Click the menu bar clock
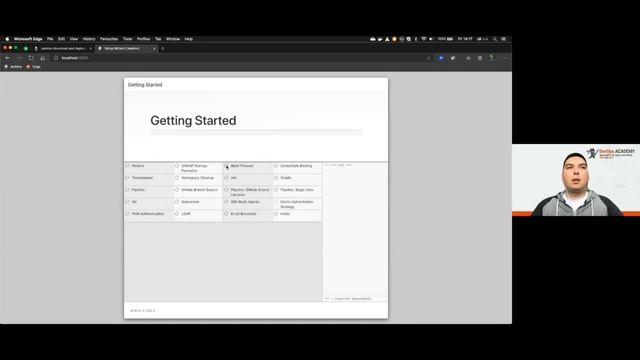This screenshot has height=360, width=640. (465, 39)
